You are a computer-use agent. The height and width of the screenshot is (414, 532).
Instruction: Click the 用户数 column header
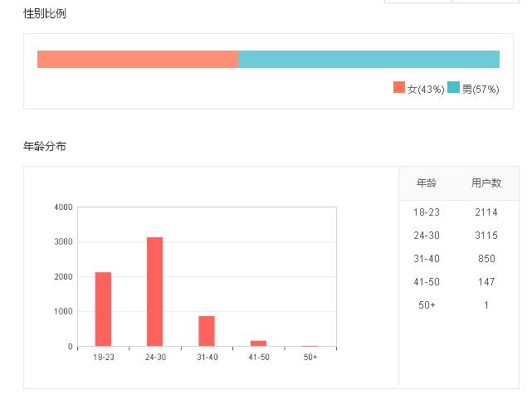pos(486,183)
